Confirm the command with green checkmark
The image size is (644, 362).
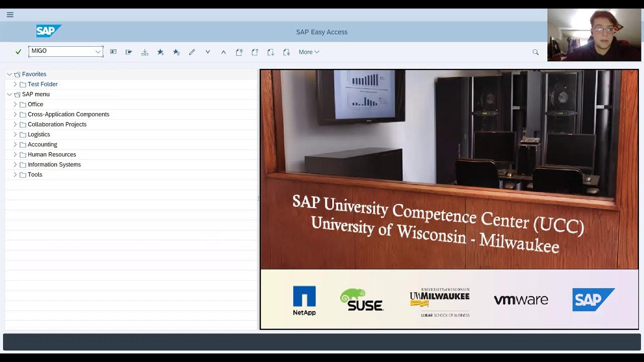click(x=18, y=52)
